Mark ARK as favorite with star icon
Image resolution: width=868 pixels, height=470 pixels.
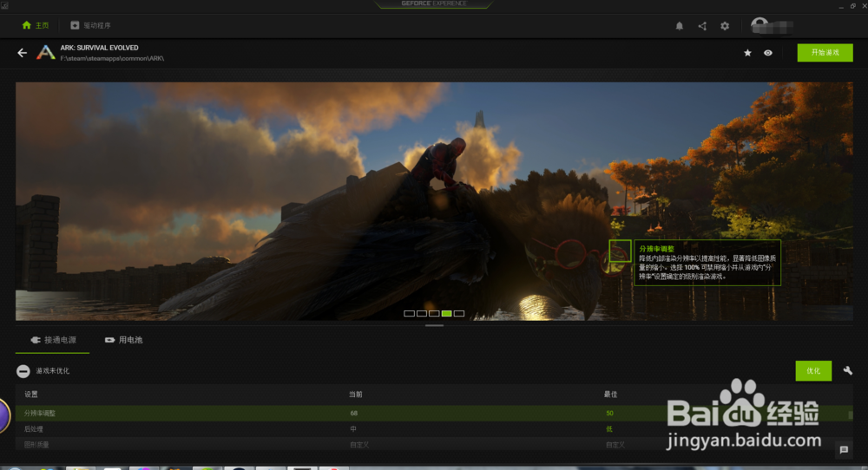[x=747, y=53]
